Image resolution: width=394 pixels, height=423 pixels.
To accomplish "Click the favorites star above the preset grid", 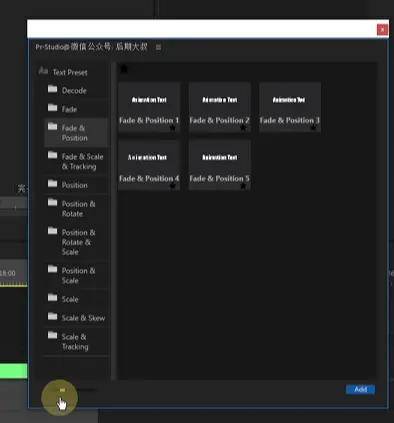I will pyautogui.click(x=124, y=69).
